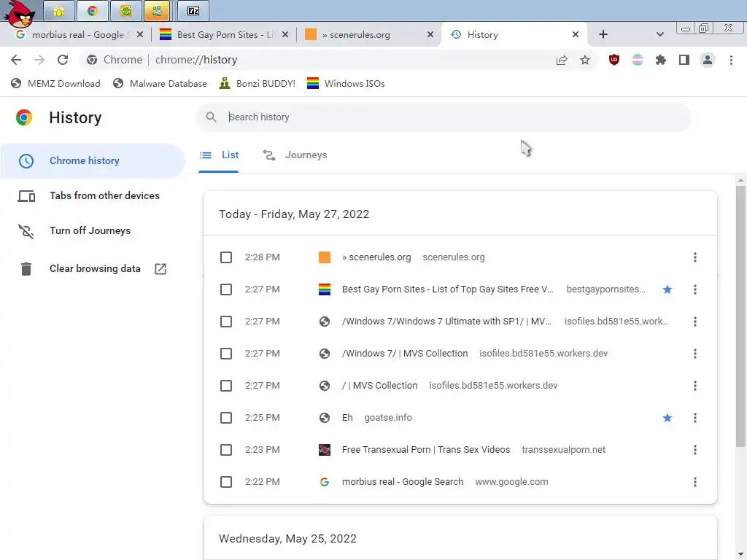Check the morbius real Google Search entry
747x560 pixels.
(x=226, y=482)
